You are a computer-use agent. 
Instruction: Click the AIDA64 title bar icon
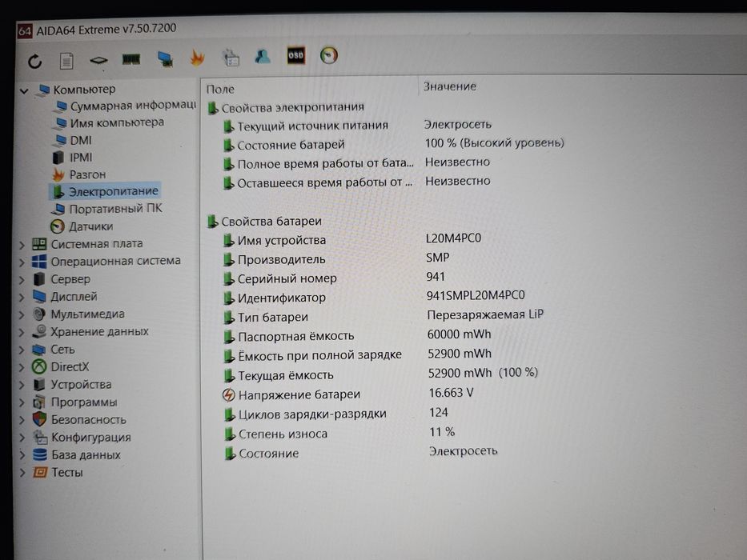pyautogui.click(x=24, y=31)
